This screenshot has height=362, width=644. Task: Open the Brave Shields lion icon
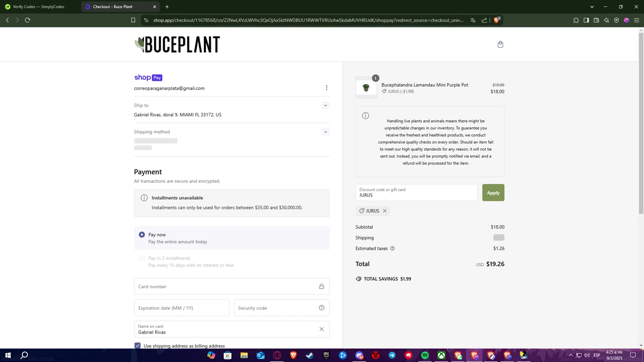point(497,20)
